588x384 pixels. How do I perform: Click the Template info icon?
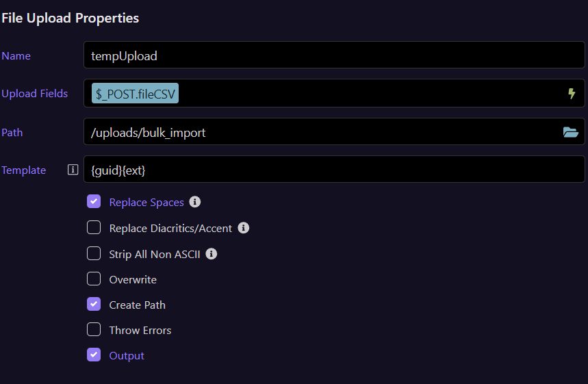73,170
